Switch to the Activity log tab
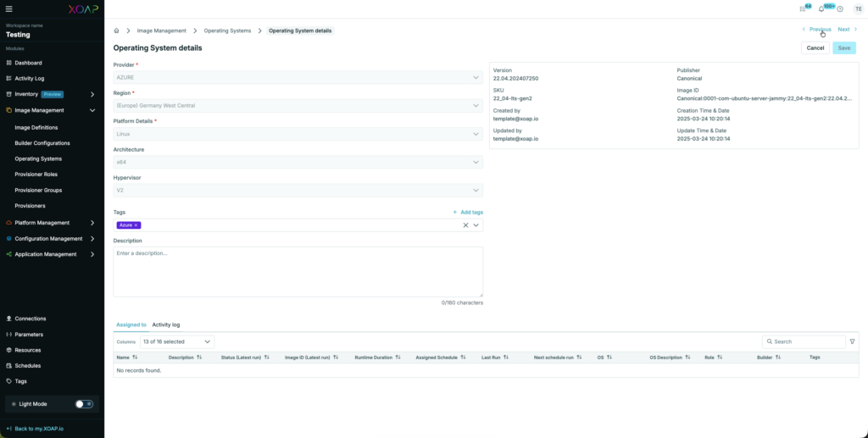This screenshot has width=868, height=438. 165,324
